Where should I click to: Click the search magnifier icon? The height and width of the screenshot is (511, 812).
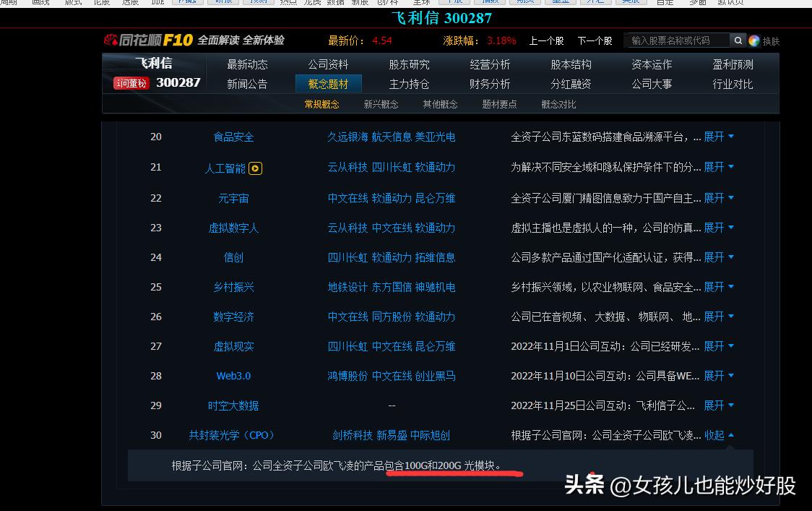(738, 40)
